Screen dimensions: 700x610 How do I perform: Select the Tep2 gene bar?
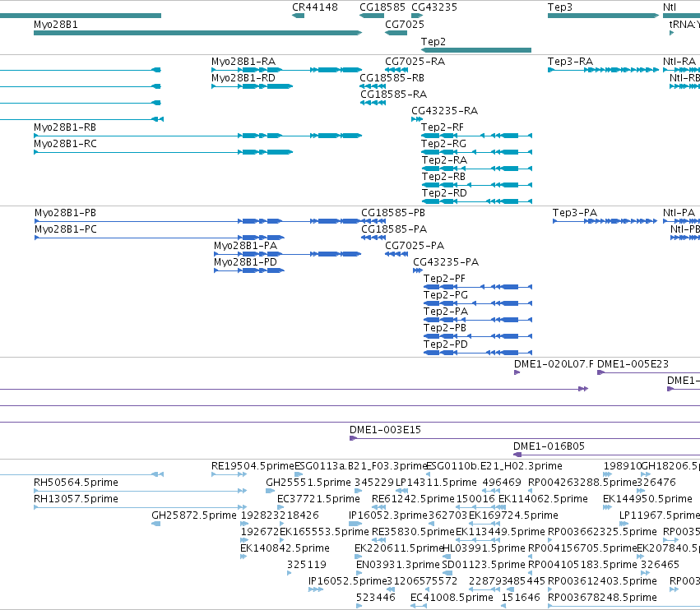tap(476, 50)
